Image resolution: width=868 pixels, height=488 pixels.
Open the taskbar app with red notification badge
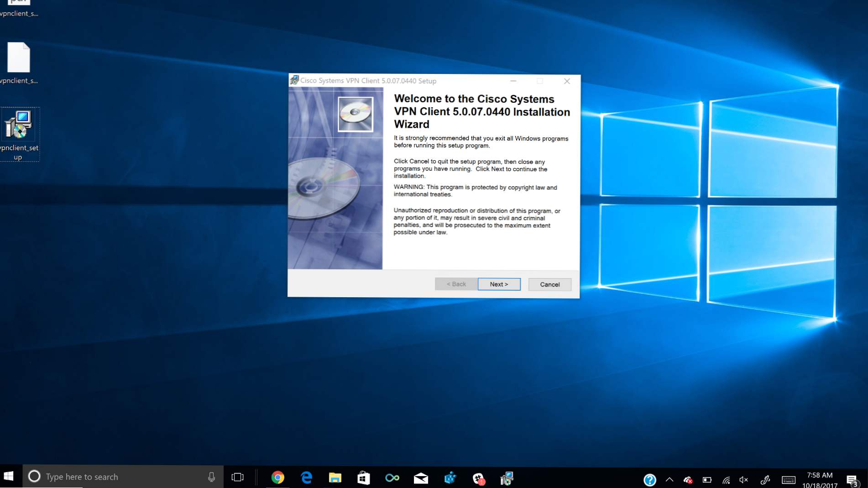(x=478, y=478)
